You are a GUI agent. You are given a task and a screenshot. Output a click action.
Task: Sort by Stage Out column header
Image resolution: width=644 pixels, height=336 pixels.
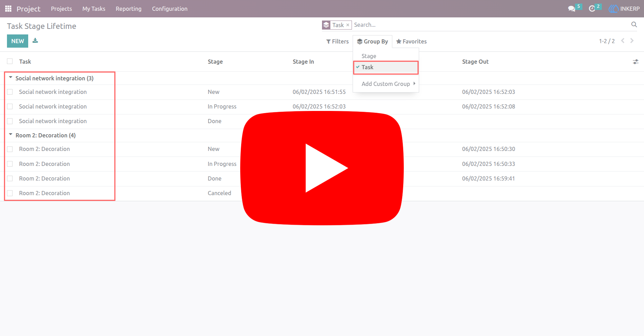click(x=475, y=62)
